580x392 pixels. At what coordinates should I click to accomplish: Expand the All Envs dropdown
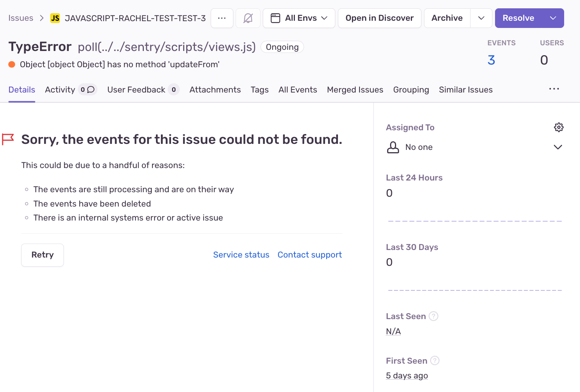[x=325, y=18]
